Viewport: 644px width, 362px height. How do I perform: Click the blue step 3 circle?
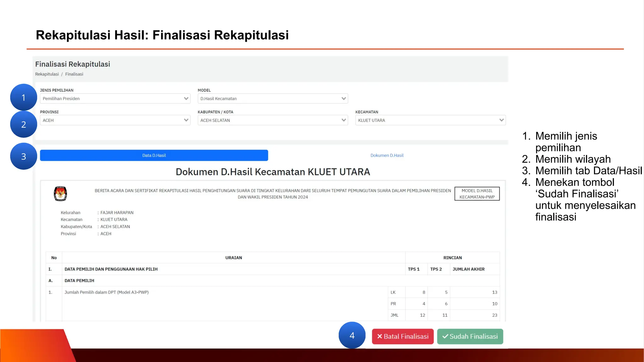pyautogui.click(x=24, y=156)
